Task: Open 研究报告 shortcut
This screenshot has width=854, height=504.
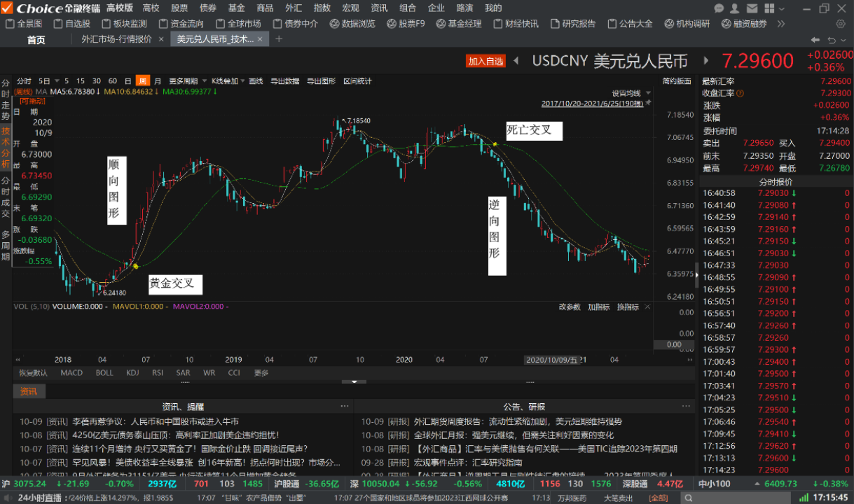Action: pyautogui.click(x=573, y=24)
